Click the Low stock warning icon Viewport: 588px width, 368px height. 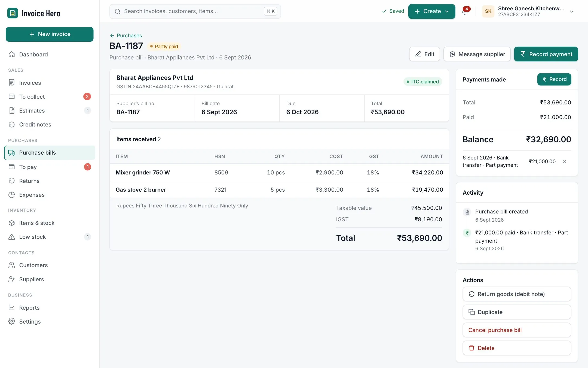pyautogui.click(x=12, y=237)
